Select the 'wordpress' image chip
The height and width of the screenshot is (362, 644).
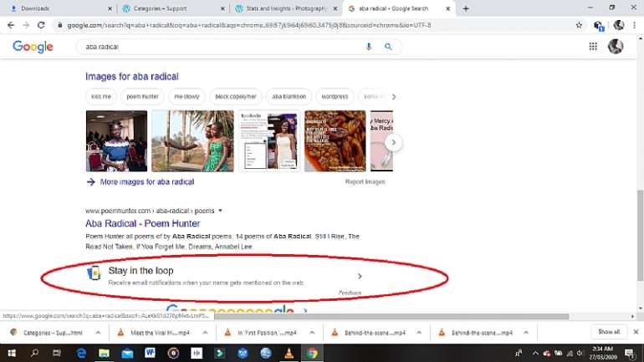point(335,96)
